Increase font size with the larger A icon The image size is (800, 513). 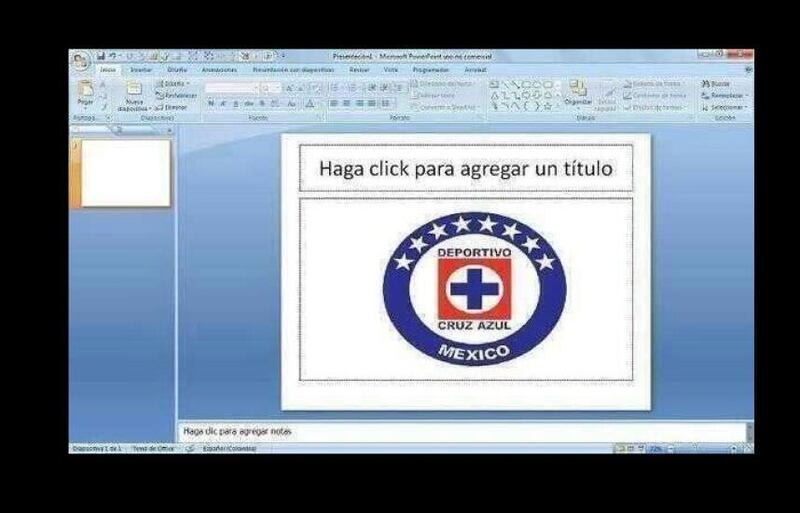[x=290, y=88]
